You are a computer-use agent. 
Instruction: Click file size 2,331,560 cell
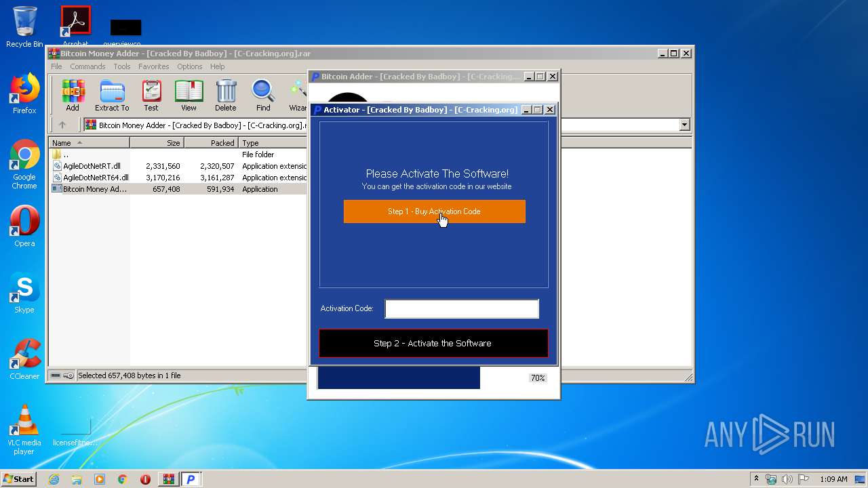tap(163, 166)
